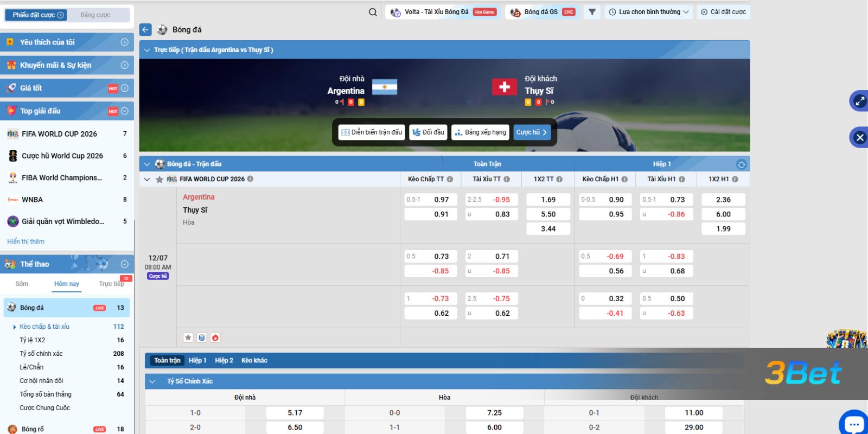Screen dimensions: 868x434
Task: Collapse the Thể thao panel
Action: click(x=124, y=264)
